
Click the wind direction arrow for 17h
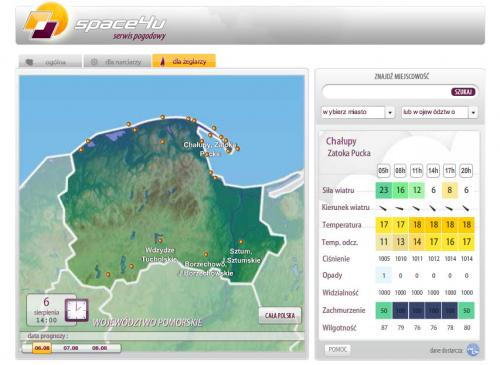tap(450, 208)
